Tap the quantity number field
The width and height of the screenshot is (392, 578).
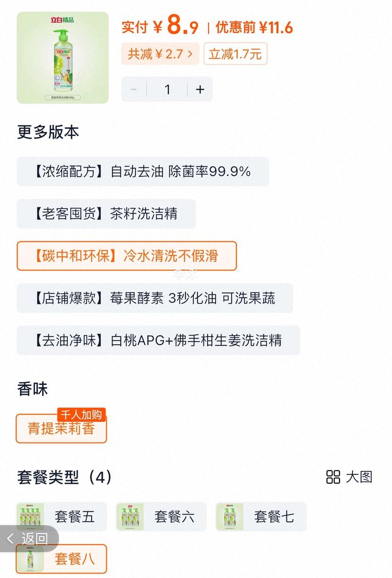click(167, 89)
